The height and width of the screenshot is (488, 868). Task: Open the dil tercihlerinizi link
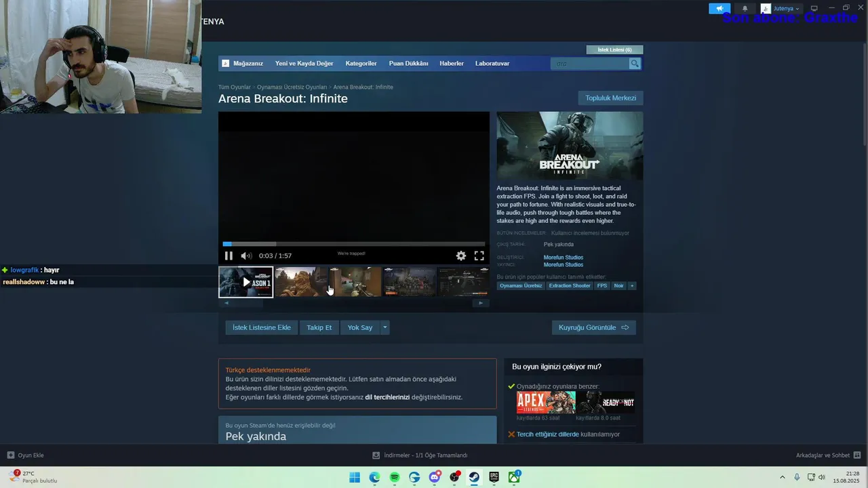pos(387,397)
